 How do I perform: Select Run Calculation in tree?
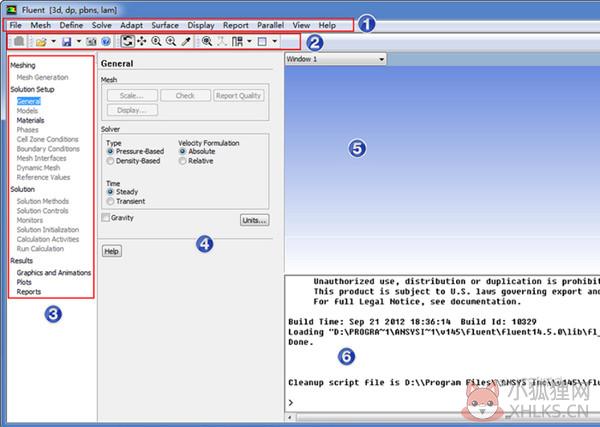point(40,249)
